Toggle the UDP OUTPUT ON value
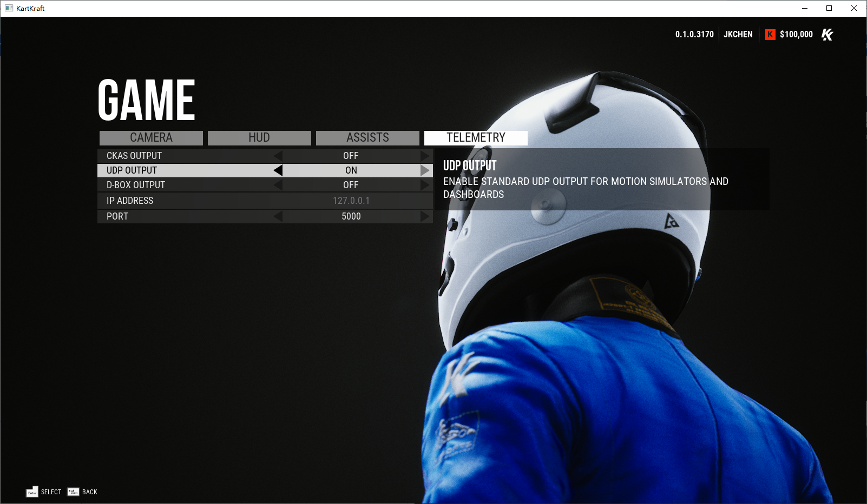867x504 pixels. click(351, 170)
